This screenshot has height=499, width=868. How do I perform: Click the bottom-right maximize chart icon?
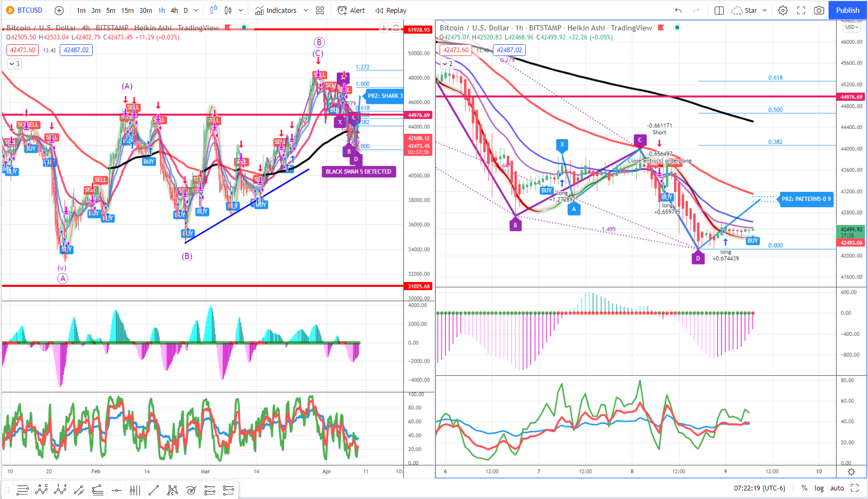pyautogui.click(x=855, y=488)
